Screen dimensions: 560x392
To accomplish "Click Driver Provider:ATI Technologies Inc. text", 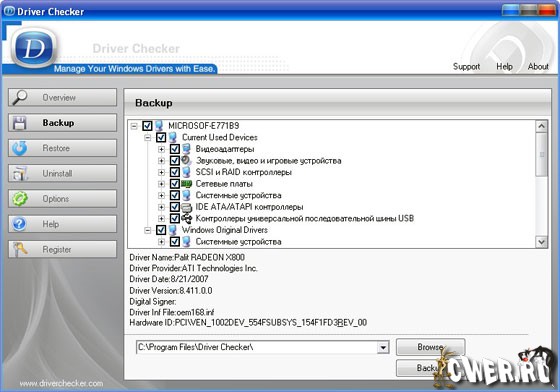I will point(193,268).
